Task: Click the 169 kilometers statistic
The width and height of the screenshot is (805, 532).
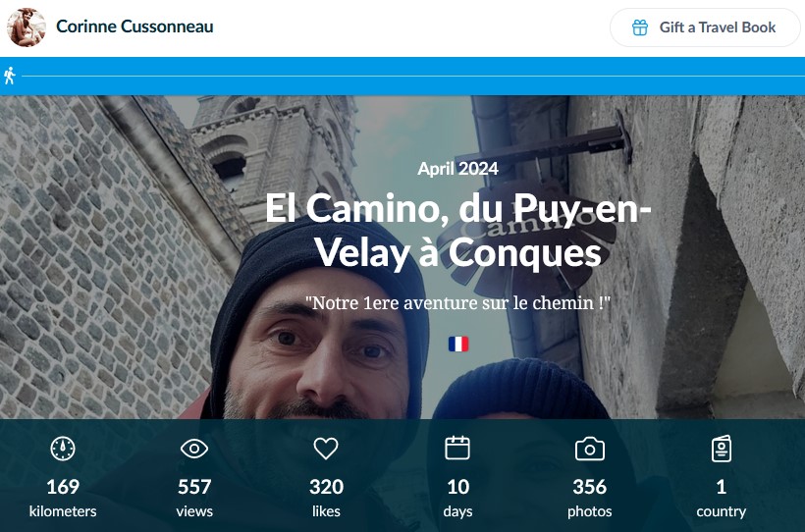Action: [63, 498]
